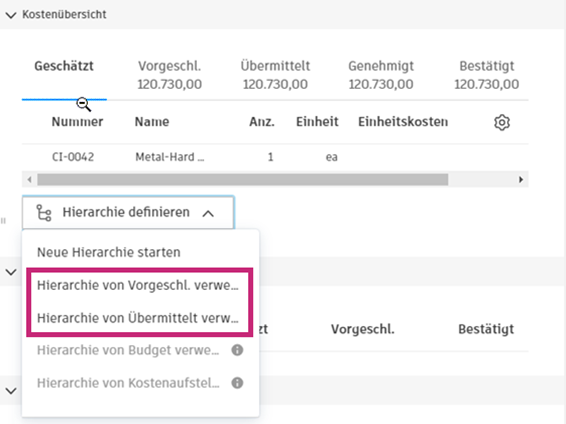Open the Übermittelt 120.730,00 tab
The width and height of the screenshot is (566, 424).
[275, 75]
